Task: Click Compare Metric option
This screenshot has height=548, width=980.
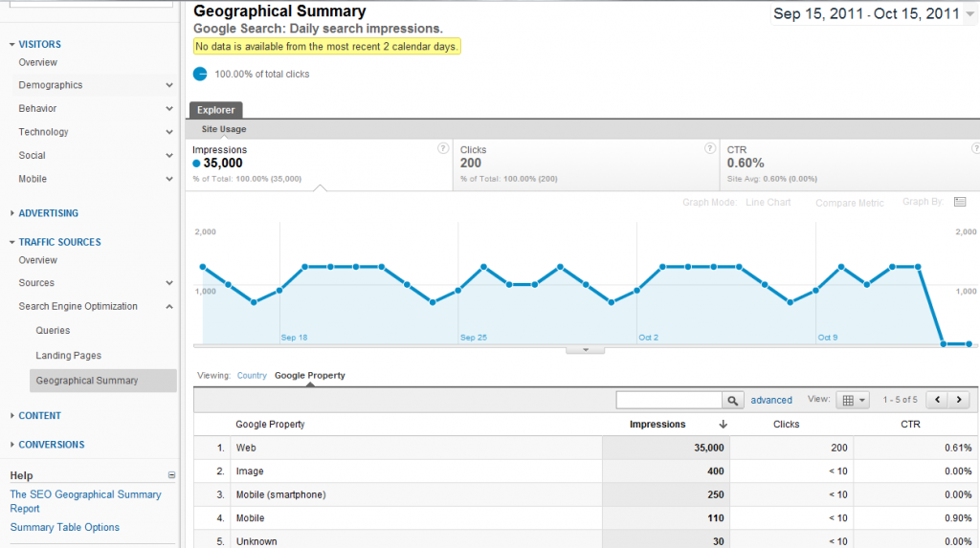Action: tap(850, 203)
